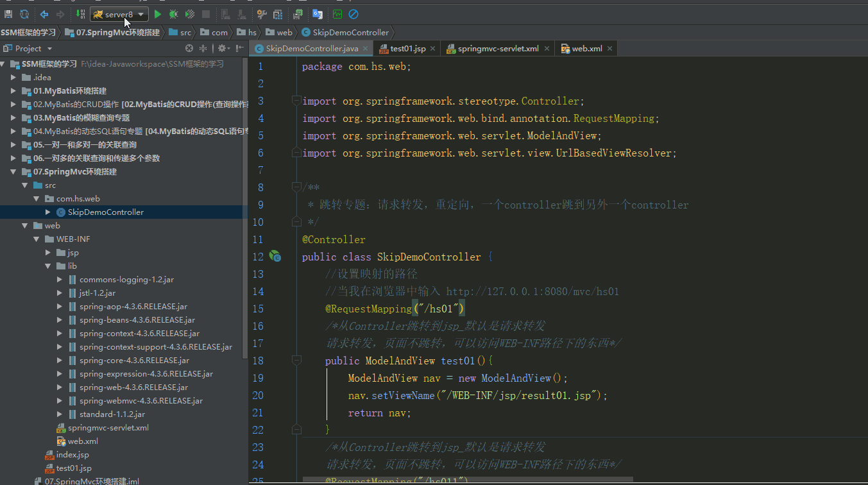
Task: Open the Project view selector dropdown
Action: point(49,49)
